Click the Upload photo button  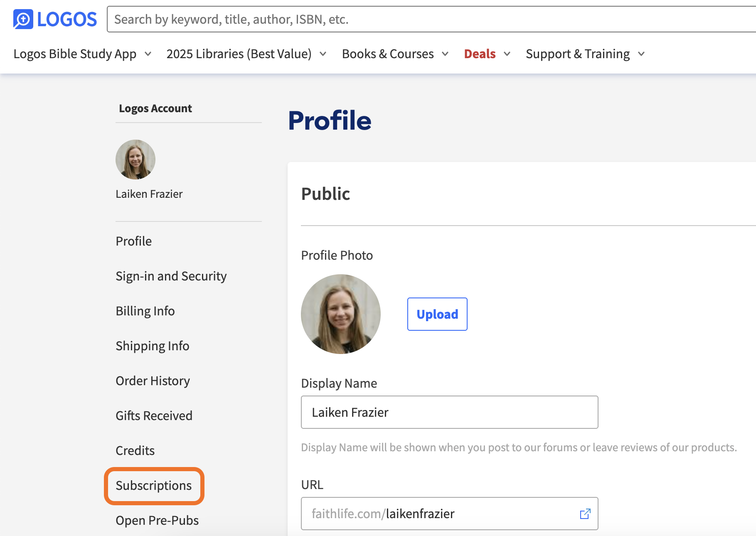(x=437, y=314)
